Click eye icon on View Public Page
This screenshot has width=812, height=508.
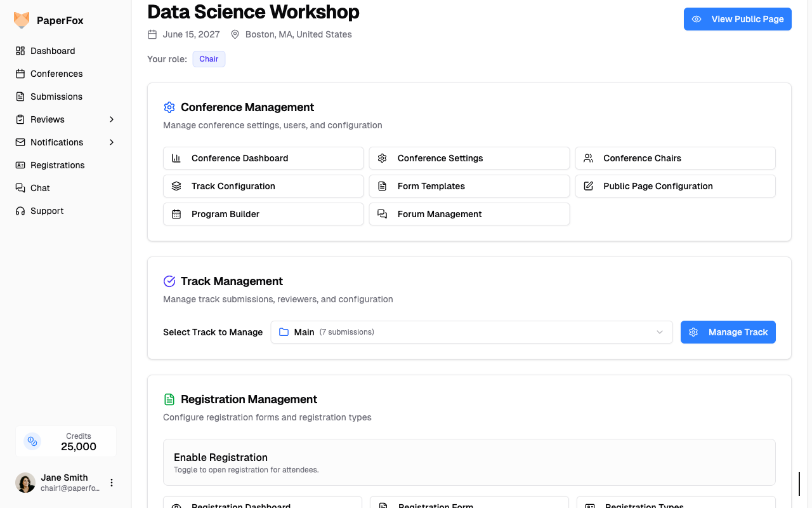click(697, 19)
